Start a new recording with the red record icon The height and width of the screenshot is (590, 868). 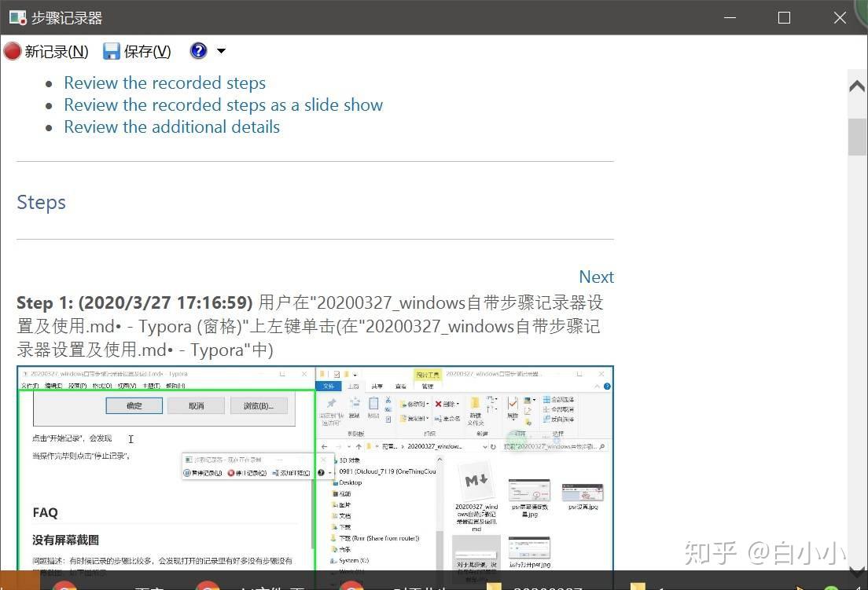12,50
